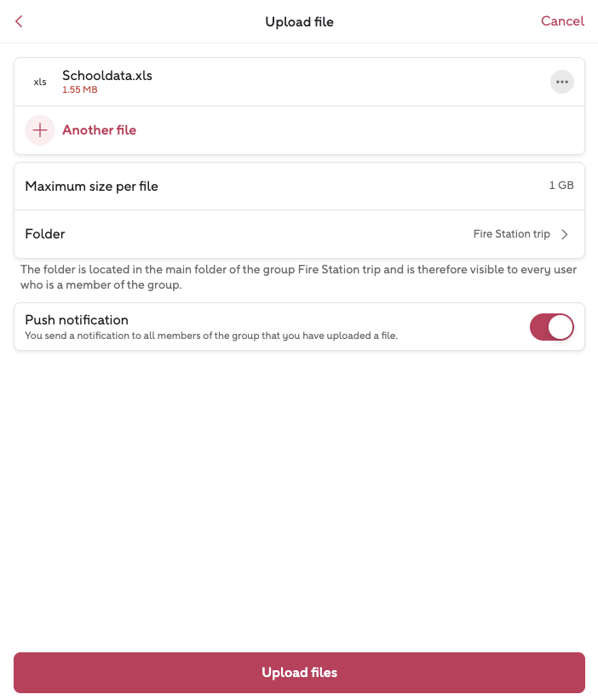
Task: Click the folder visibility description text
Action: click(x=298, y=277)
